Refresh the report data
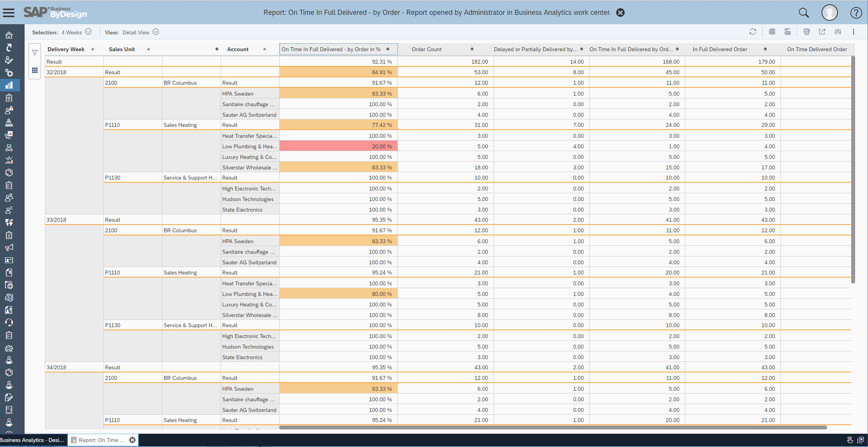Viewport: 868px width, 447px height. click(753, 32)
